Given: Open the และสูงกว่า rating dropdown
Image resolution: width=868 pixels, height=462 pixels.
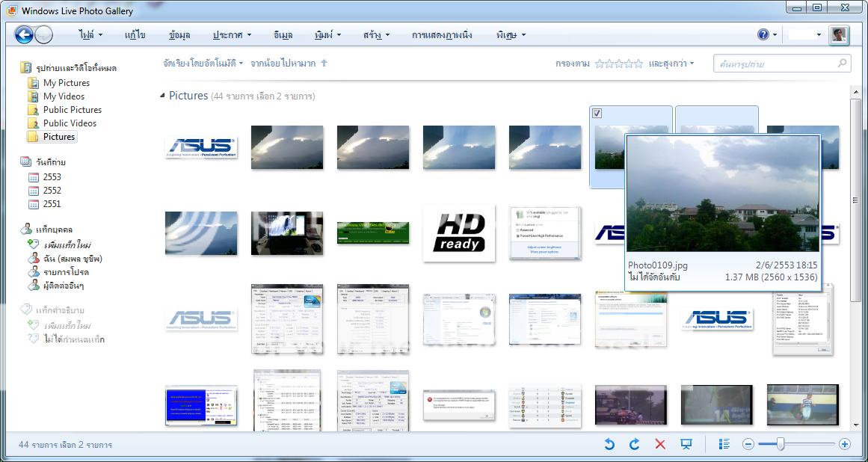Looking at the screenshot, I should point(671,64).
